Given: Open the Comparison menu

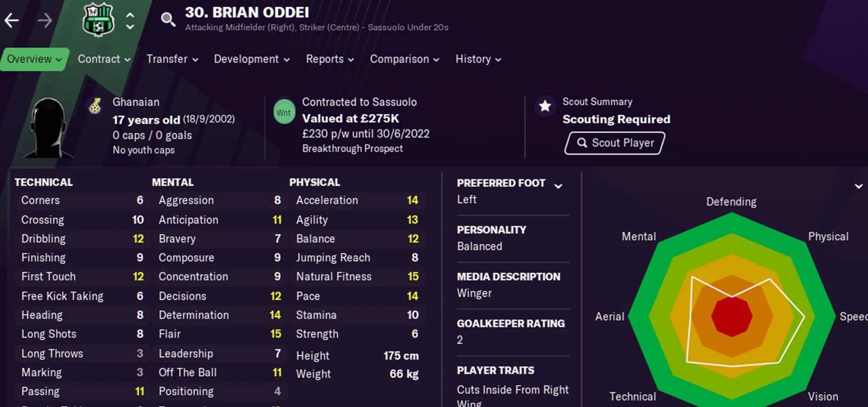Looking at the screenshot, I should tap(404, 59).
